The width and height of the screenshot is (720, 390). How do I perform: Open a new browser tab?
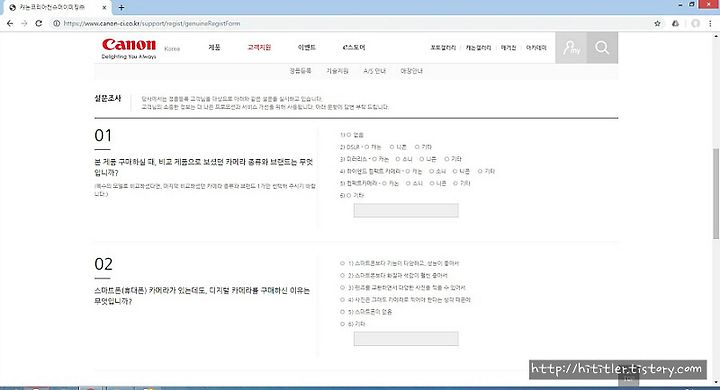click(x=121, y=7)
